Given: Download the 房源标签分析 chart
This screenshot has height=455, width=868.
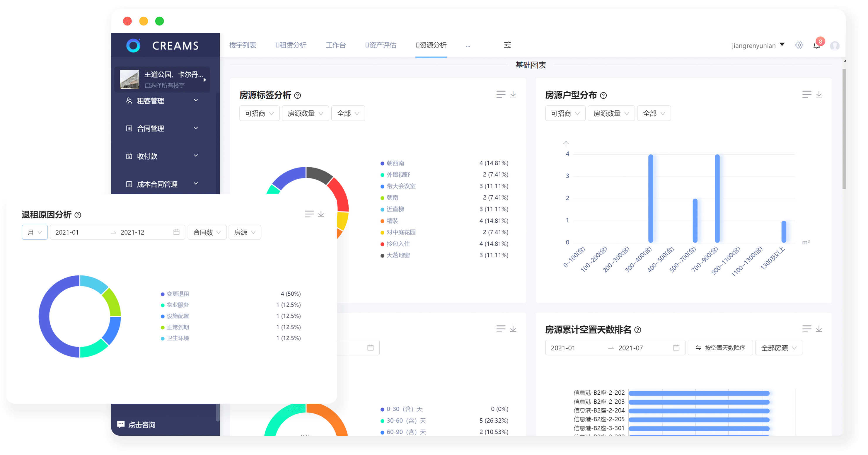Looking at the screenshot, I should [513, 94].
